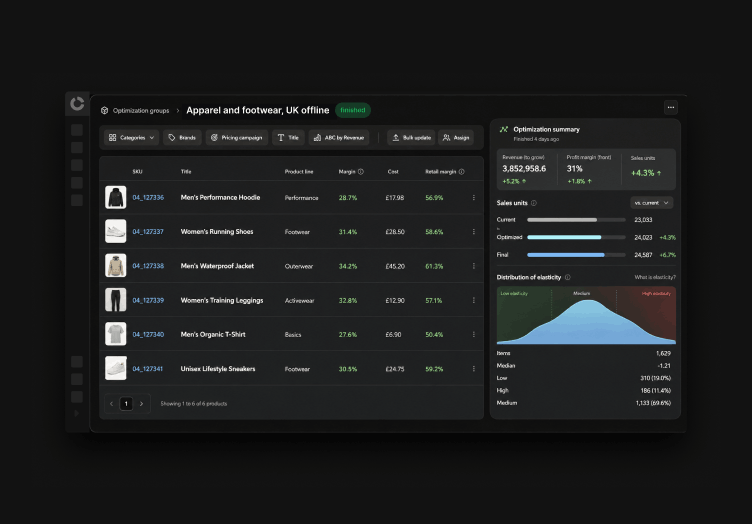The width and height of the screenshot is (752, 524).
Task: Click the Brands filter button
Action: (182, 138)
